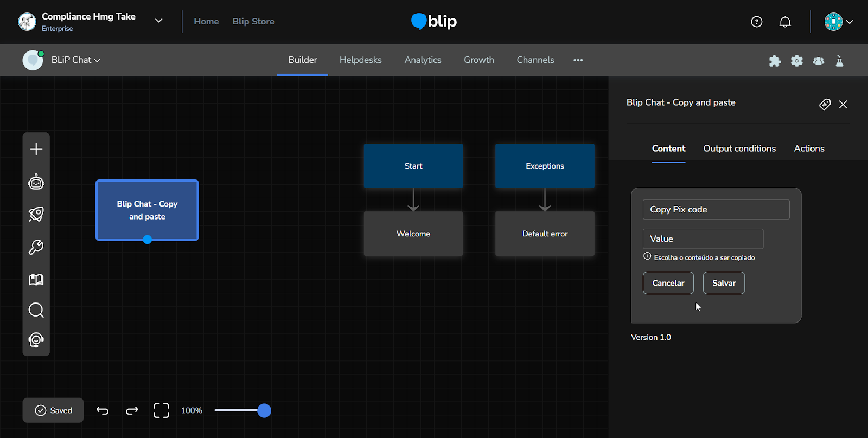
Task: Close the Copy and paste side panel
Action: [x=843, y=105]
